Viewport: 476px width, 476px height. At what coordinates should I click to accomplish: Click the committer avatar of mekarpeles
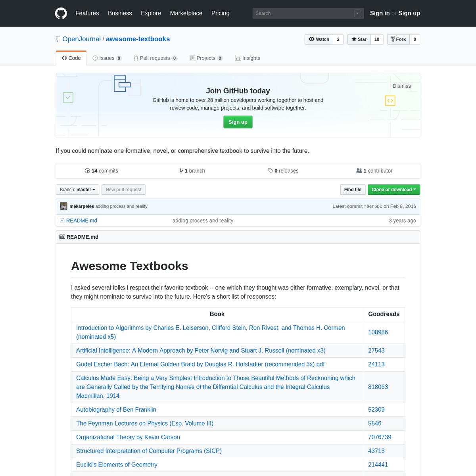63,206
